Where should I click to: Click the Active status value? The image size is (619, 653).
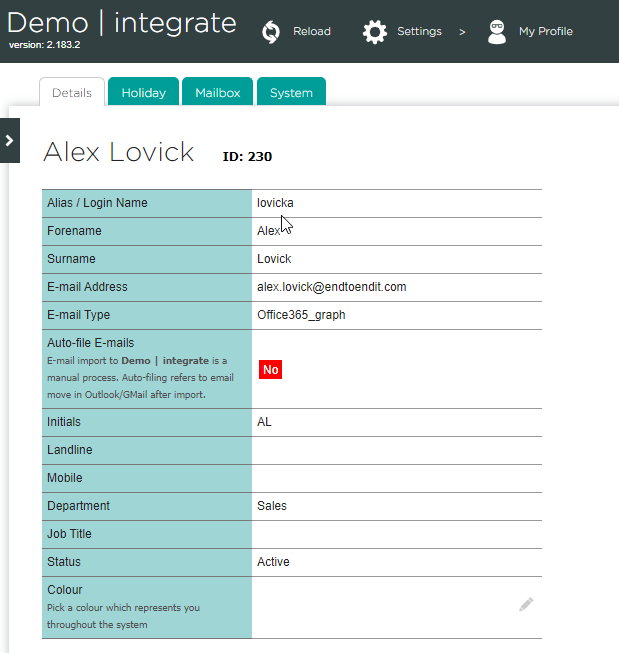click(273, 562)
